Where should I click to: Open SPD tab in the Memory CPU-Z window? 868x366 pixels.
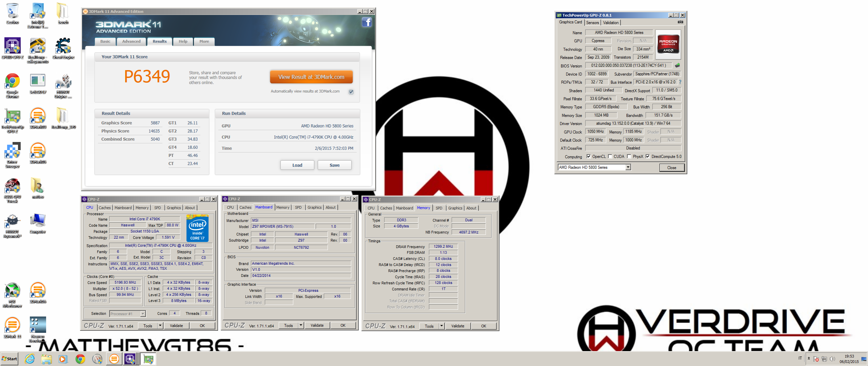[x=439, y=208]
